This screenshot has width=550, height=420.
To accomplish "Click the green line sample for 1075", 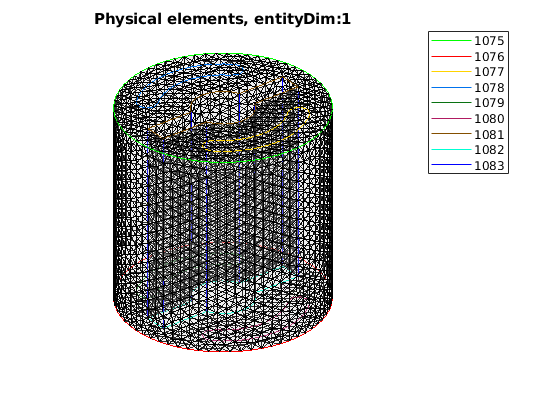I will pyautogui.click(x=451, y=41).
